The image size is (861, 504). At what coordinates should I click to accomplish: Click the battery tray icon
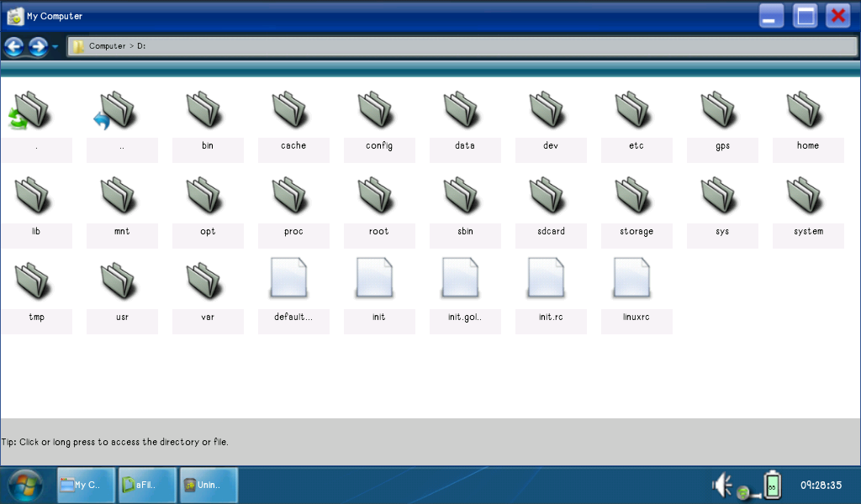[x=772, y=485]
